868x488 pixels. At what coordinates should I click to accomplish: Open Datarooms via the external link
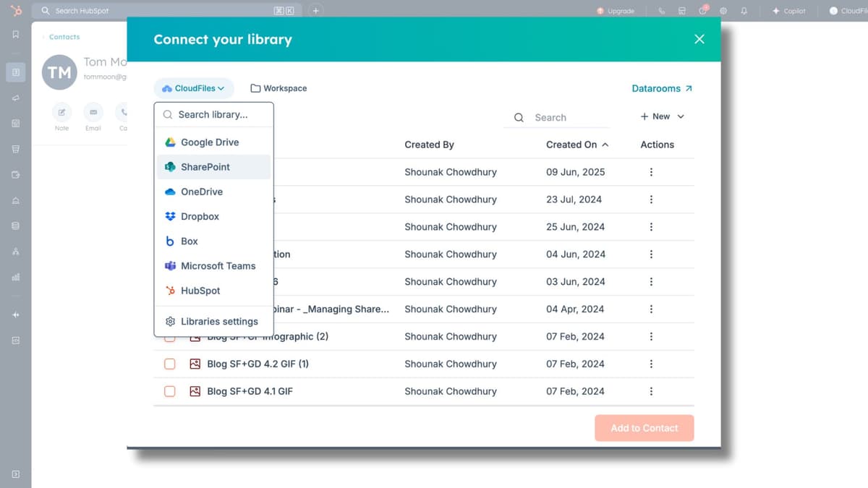[661, 87]
